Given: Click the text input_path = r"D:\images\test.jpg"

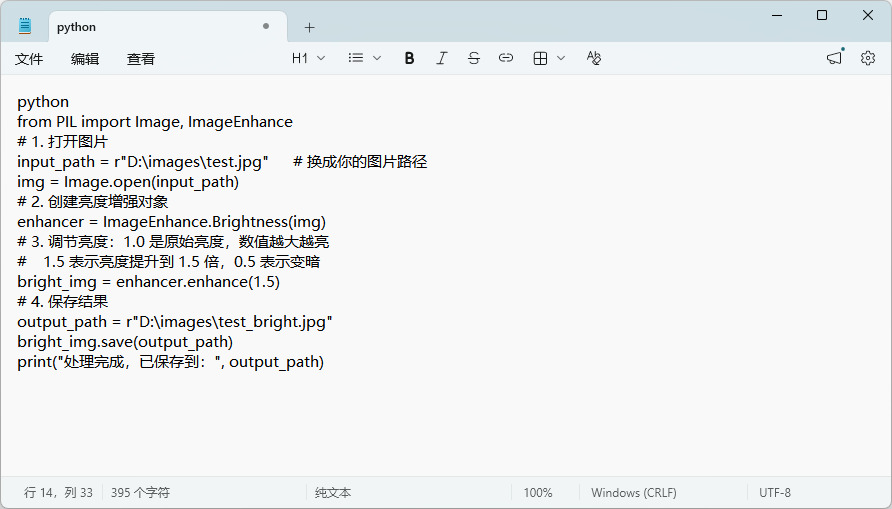Looking at the screenshot, I should (143, 162).
